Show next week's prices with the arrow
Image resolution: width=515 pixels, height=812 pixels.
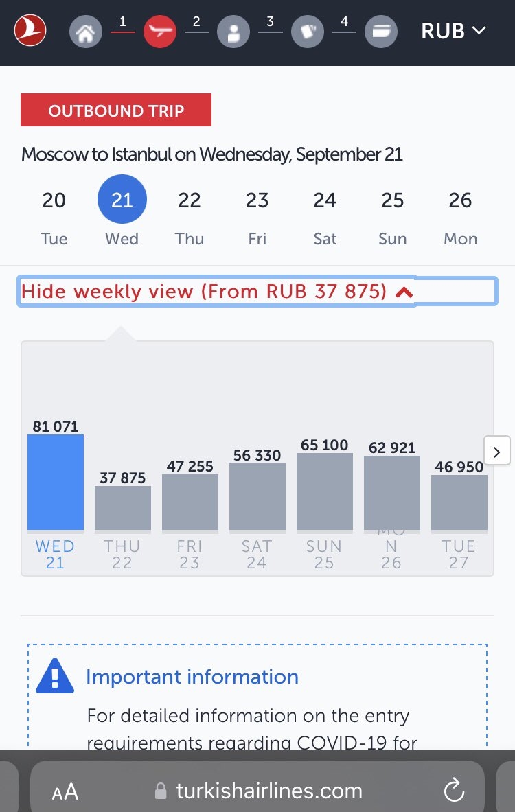497,450
